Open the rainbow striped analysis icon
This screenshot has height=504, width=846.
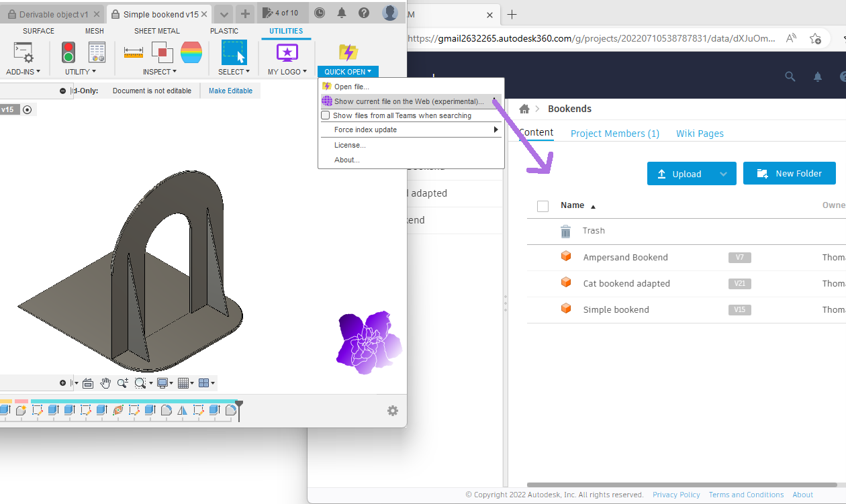[x=191, y=52]
